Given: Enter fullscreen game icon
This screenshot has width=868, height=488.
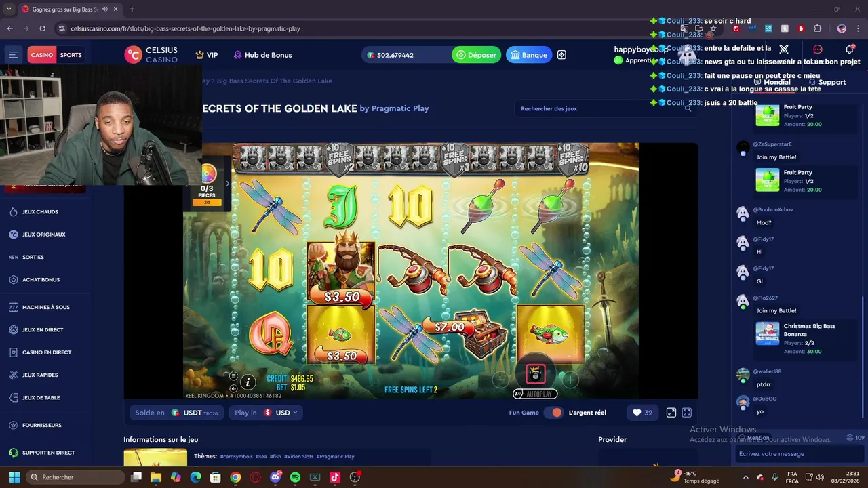Looking at the screenshot, I should [686, 413].
